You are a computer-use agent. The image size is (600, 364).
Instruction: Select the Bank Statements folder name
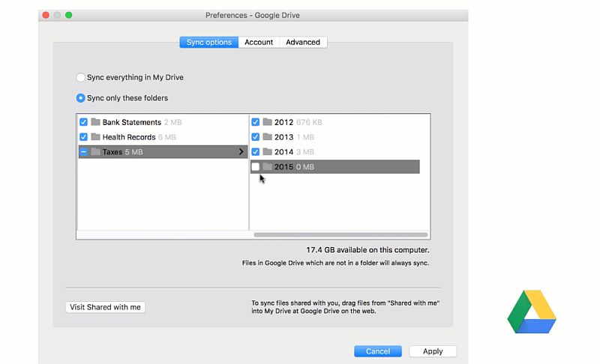[132, 122]
